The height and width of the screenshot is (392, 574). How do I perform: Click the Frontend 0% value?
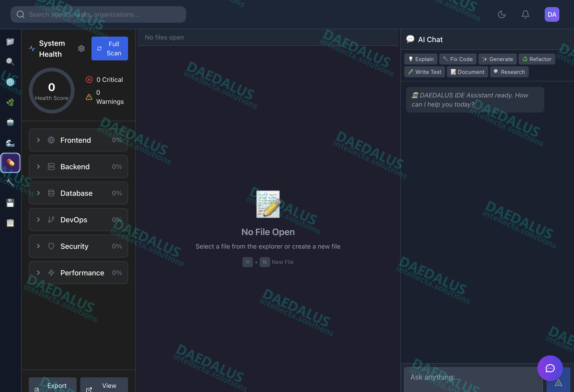click(117, 140)
